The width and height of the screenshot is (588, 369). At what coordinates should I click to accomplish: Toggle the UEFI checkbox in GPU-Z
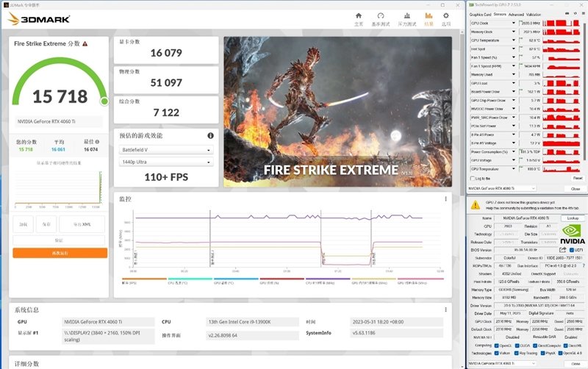[572, 250]
